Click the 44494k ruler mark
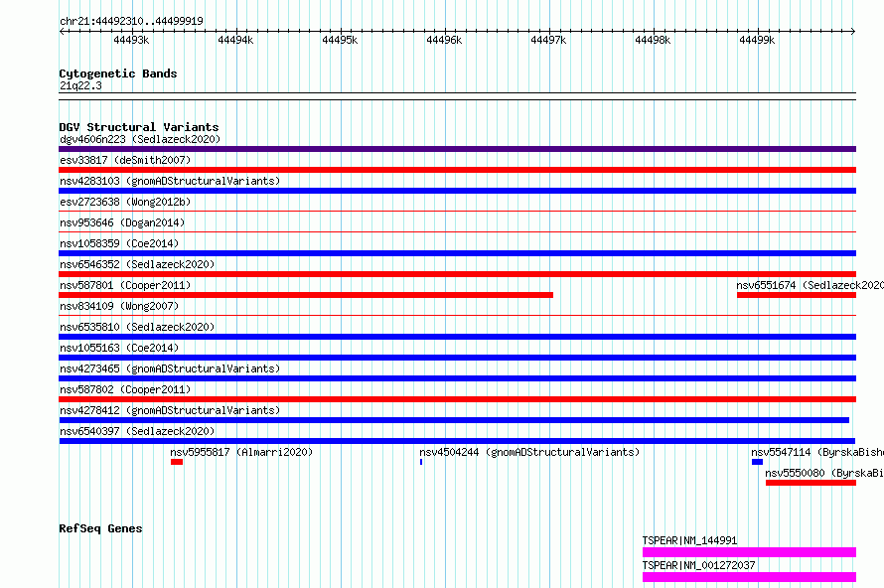This screenshot has height=588, width=884. click(235, 40)
